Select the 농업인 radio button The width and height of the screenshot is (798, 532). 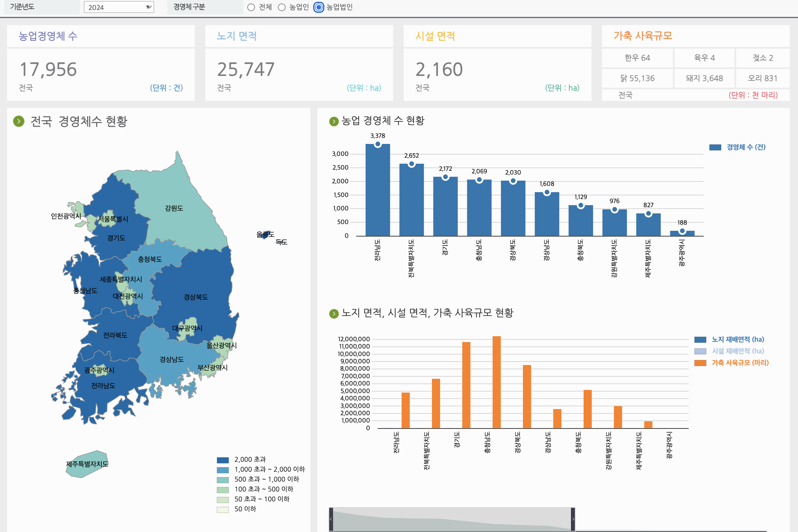[281, 7]
